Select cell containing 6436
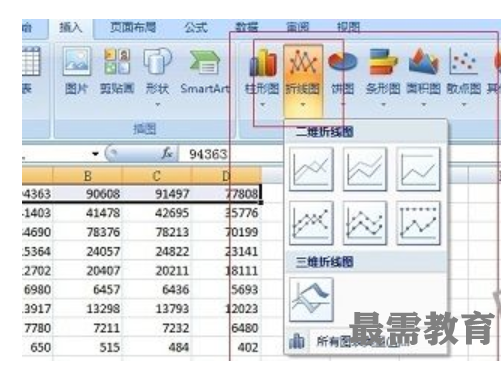 157,290
